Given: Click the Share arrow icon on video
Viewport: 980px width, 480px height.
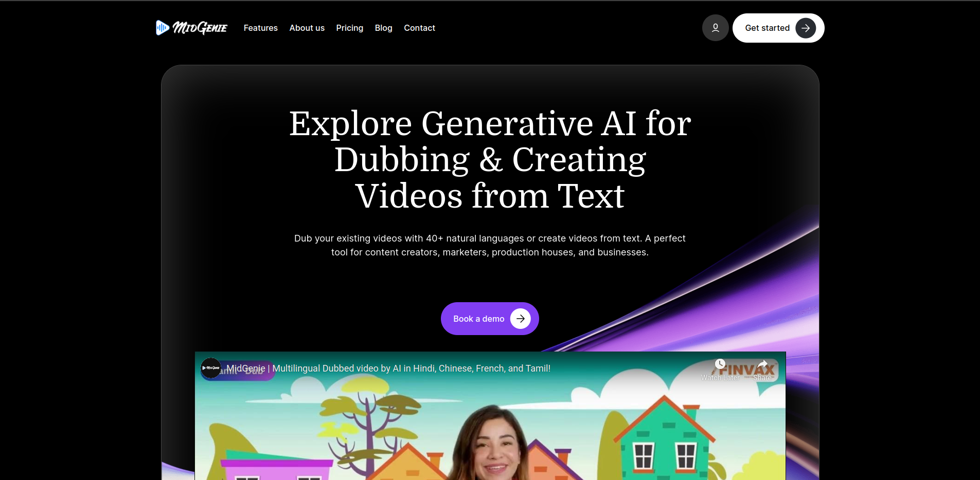Looking at the screenshot, I should pyautogui.click(x=762, y=364).
